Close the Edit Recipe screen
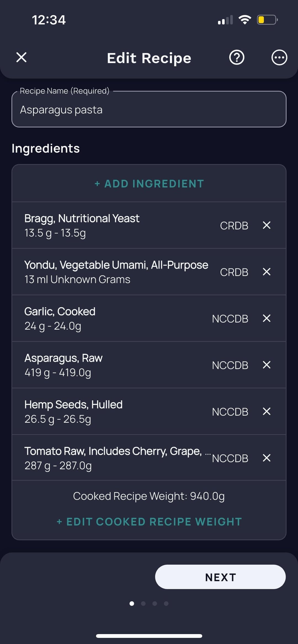The image size is (298, 644). coord(22,58)
